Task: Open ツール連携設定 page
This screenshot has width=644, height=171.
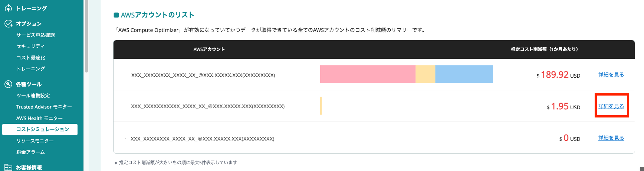Action: click(33, 96)
